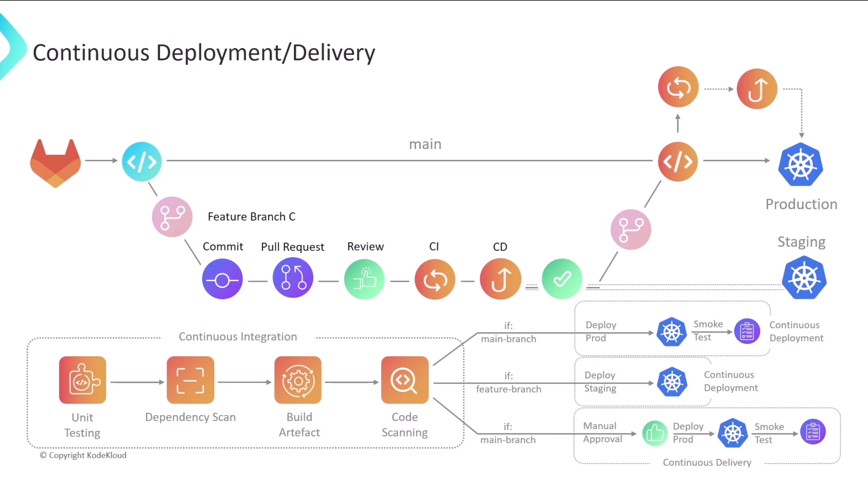This screenshot has width=868, height=489.
Task: Select the Pull Request branching icon
Action: pos(293,278)
